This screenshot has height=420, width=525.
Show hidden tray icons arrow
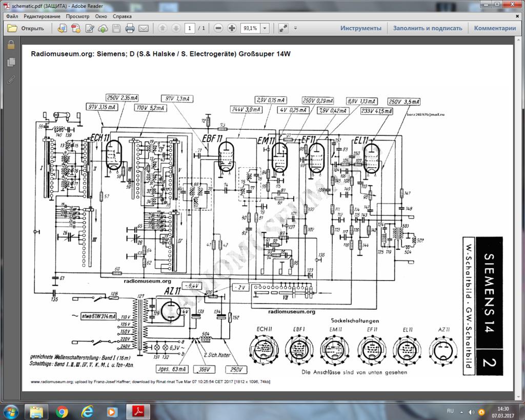[462, 412]
